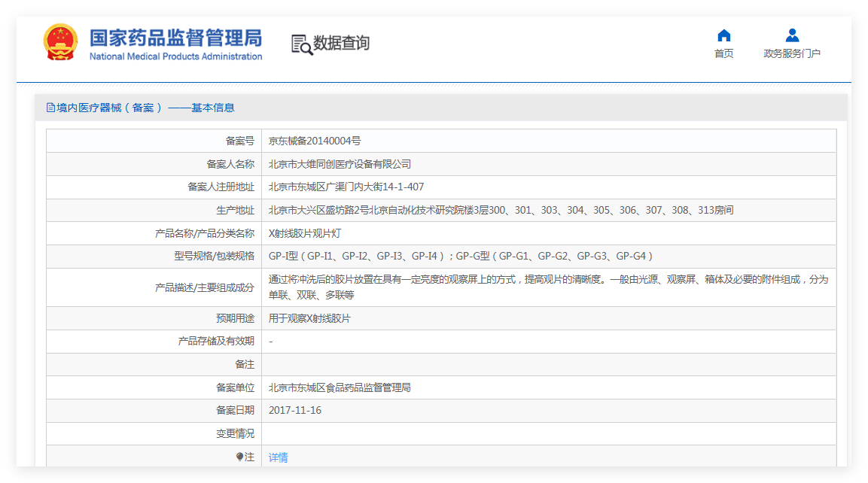Viewport: 868px width, 483px height.
Task: Click the 首页 house icon
Action: (x=723, y=35)
